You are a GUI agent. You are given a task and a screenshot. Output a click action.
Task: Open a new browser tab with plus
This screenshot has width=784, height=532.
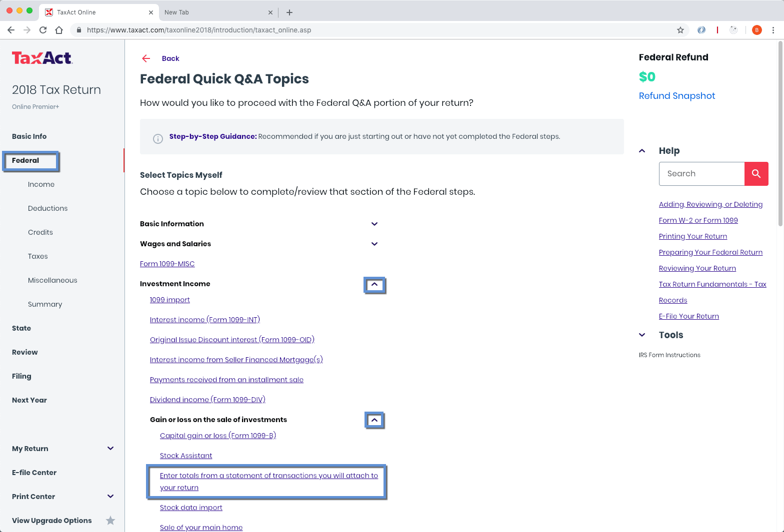(289, 12)
